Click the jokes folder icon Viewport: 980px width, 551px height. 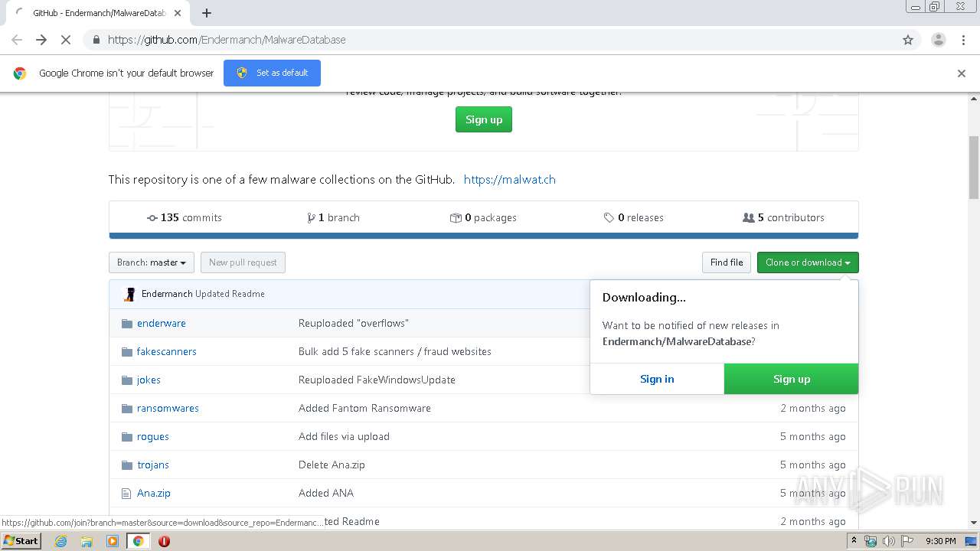127,380
